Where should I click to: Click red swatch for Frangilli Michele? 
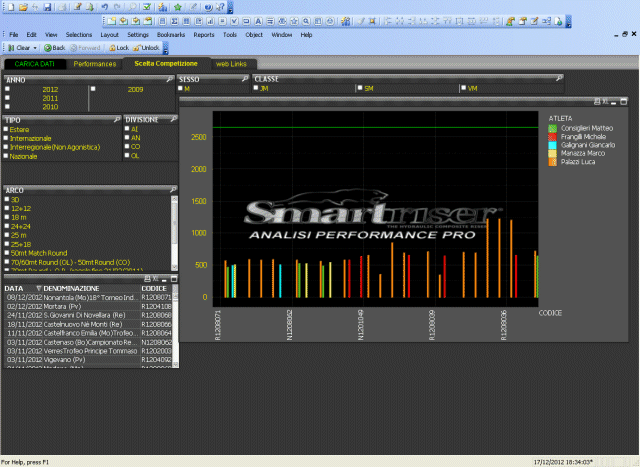(x=552, y=136)
